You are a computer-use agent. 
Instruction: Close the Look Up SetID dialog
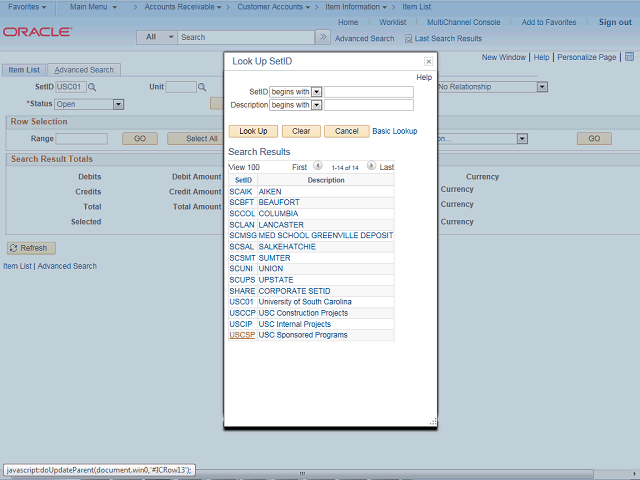click(x=428, y=62)
